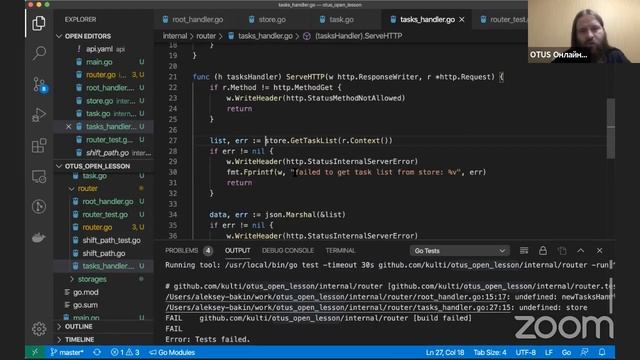Open the Debug Console tab
The image size is (640, 360).
(288, 251)
